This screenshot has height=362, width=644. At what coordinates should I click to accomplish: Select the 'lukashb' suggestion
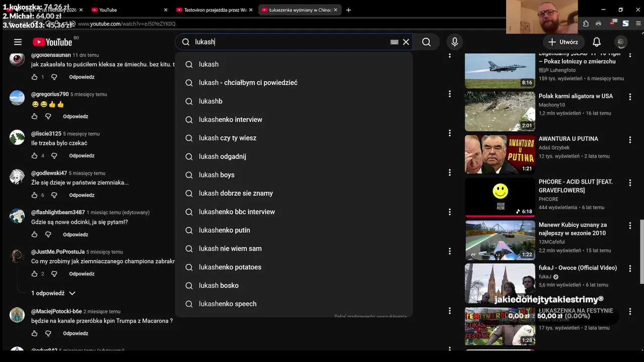pos(294,101)
